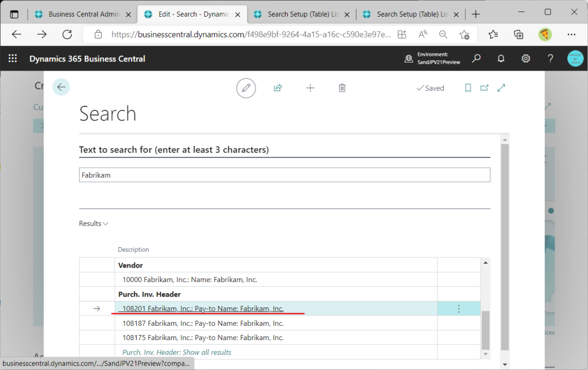
Task: Reload the page with refresh icon
Action: point(67,34)
